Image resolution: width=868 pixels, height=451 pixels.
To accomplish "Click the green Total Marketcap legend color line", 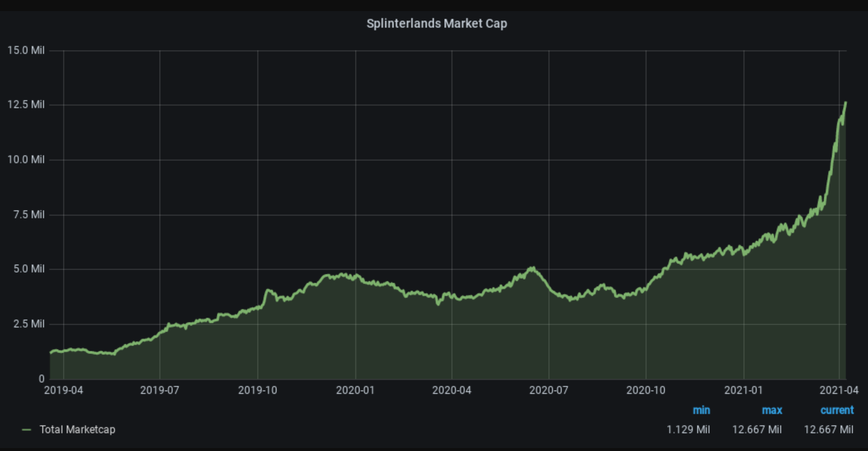I will (x=26, y=430).
